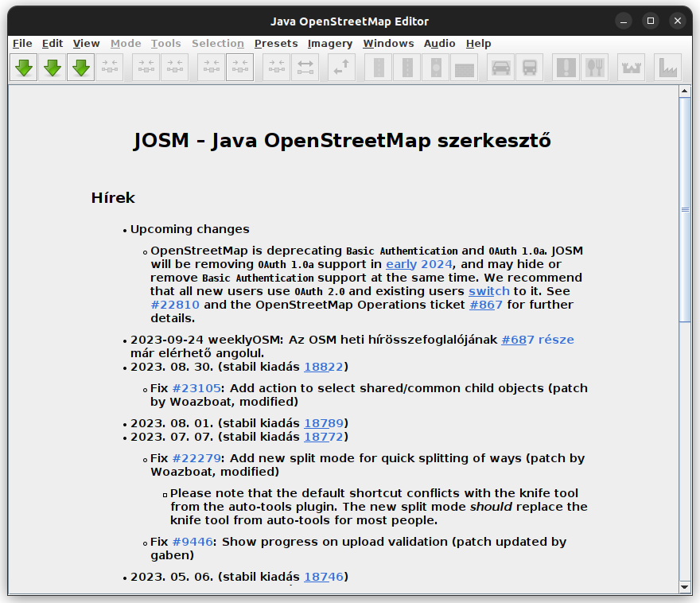The image size is (700, 603).
Task: Click the rightmost green download arrow
Action: [81, 68]
